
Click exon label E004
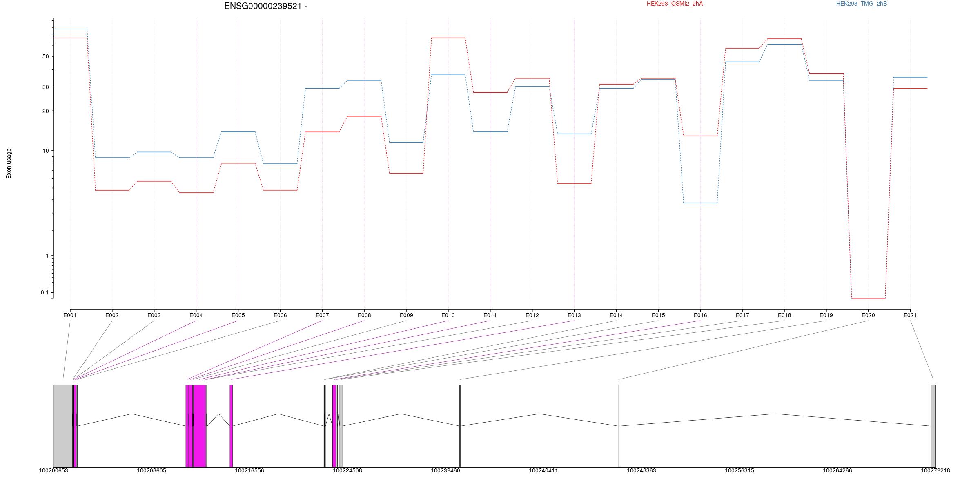(196, 315)
